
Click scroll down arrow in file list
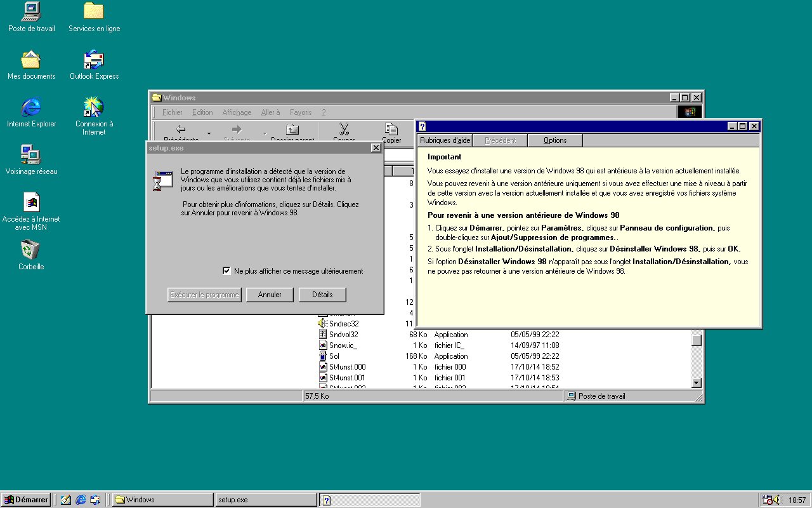point(697,383)
